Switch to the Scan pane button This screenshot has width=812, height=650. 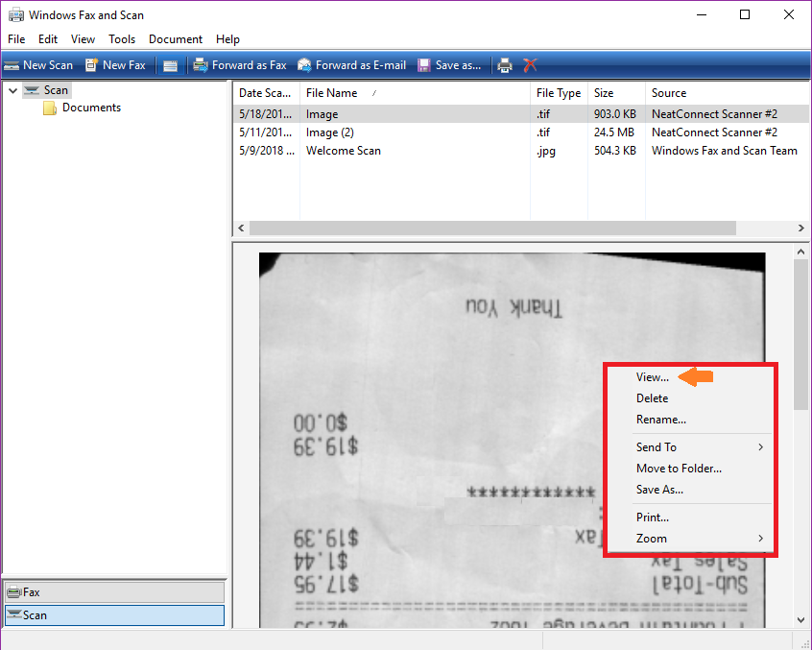click(114, 615)
